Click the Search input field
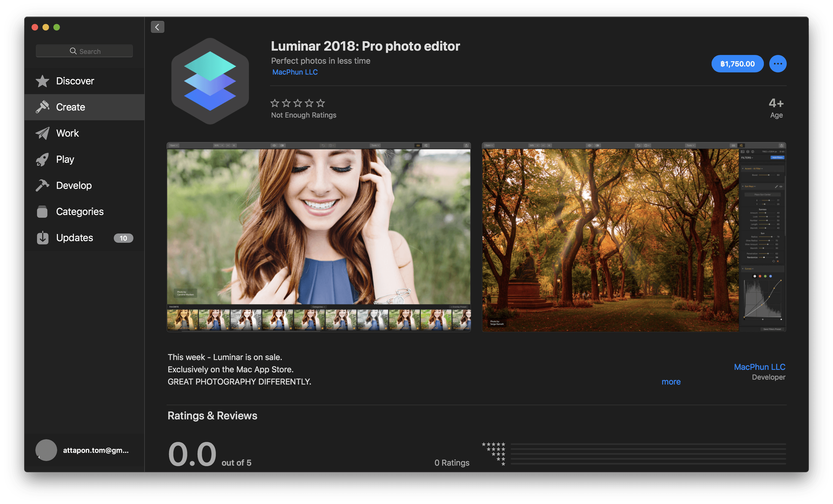This screenshot has height=504, width=833. point(84,51)
